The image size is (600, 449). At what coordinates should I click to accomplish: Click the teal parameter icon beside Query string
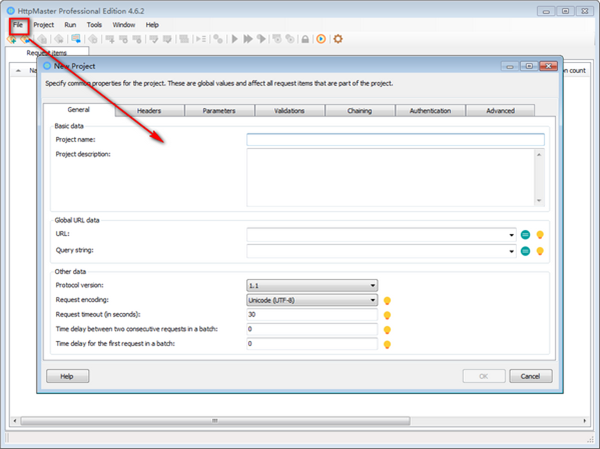point(525,251)
